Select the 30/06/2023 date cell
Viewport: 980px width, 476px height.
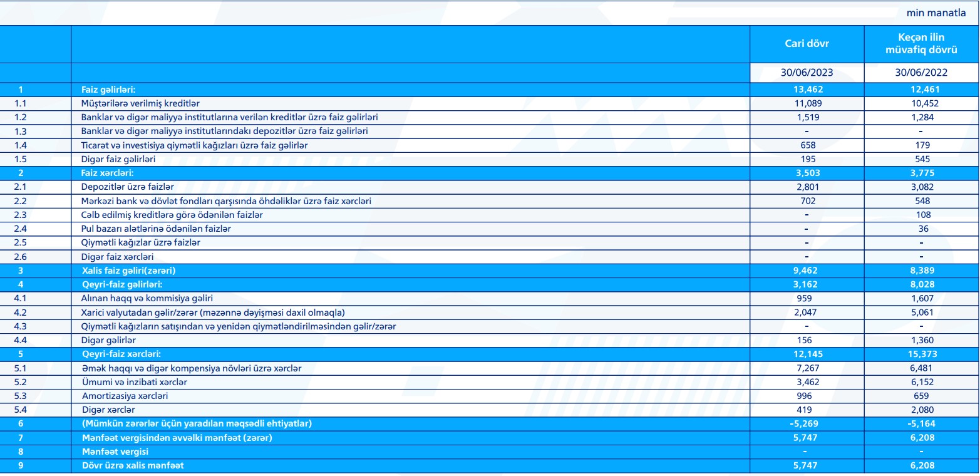pos(807,72)
